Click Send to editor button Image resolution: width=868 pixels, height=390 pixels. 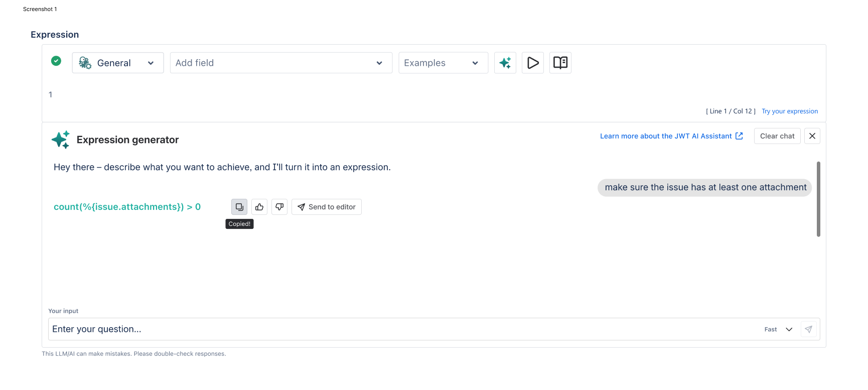(x=327, y=207)
